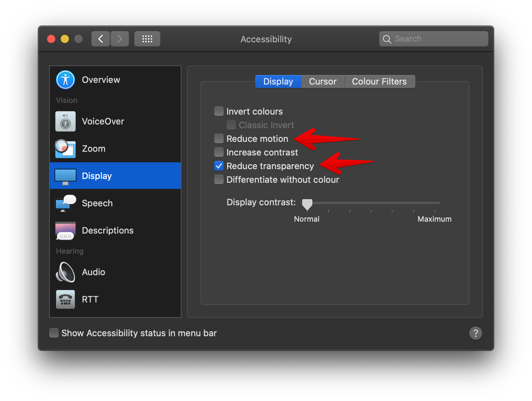Switch to the Cursor tab
The image size is (532, 401).
pyautogui.click(x=323, y=81)
